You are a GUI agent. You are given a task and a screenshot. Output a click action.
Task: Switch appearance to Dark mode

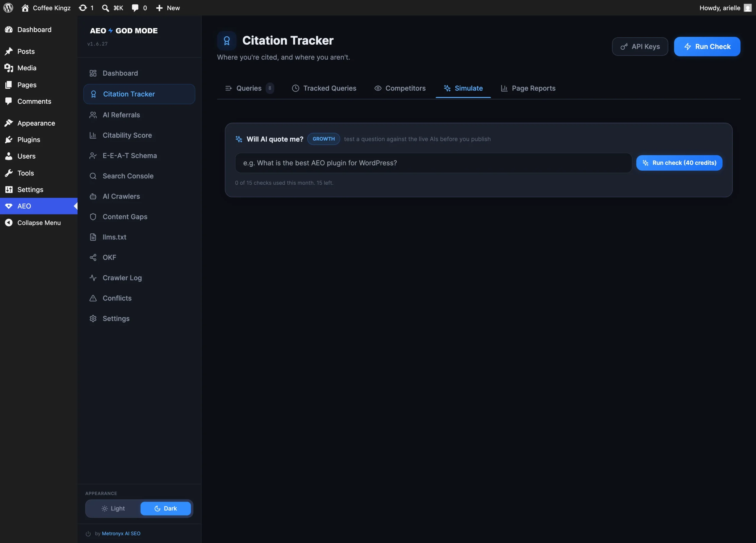(166, 508)
